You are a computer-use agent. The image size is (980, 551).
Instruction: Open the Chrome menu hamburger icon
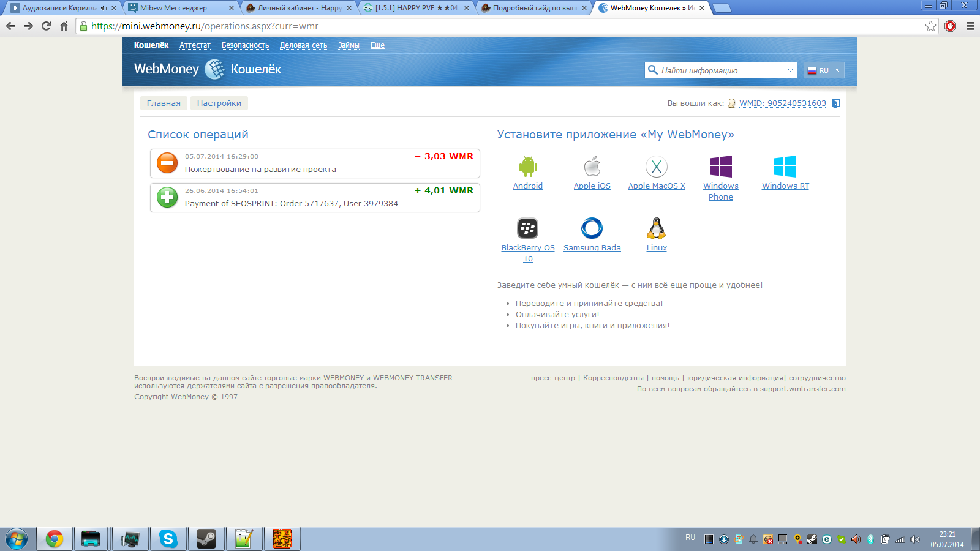tap(970, 26)
